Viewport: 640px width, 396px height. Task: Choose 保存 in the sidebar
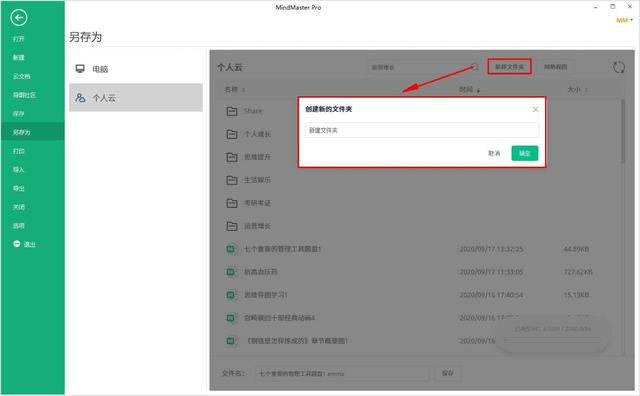pyautogui.click(x=18, y=113)
